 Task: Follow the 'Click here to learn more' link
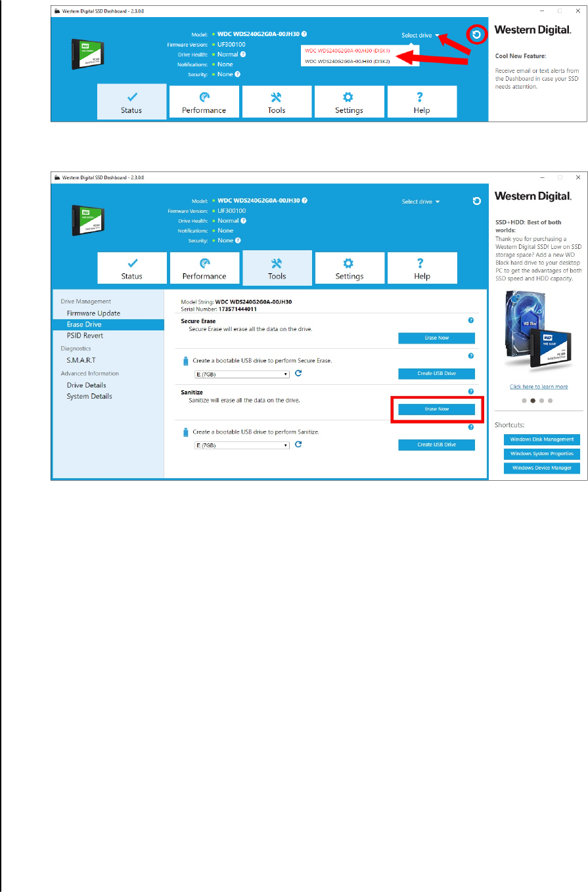(539, 387)
